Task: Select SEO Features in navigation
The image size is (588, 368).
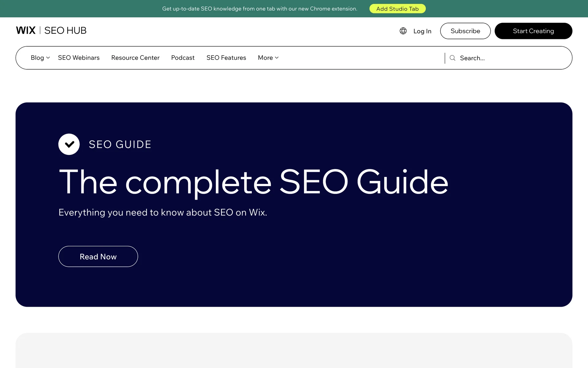Action: click(226, 58)
